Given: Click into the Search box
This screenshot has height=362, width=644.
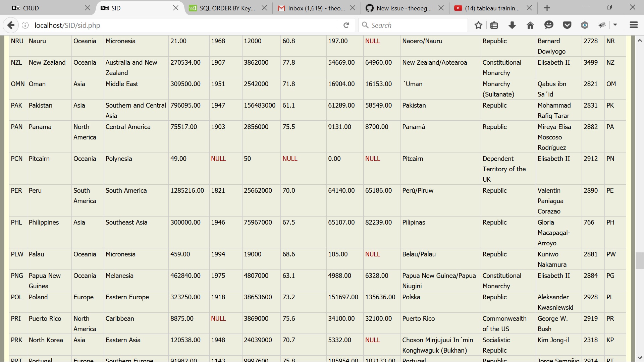Looking at the screenshot, I should 416,25.
